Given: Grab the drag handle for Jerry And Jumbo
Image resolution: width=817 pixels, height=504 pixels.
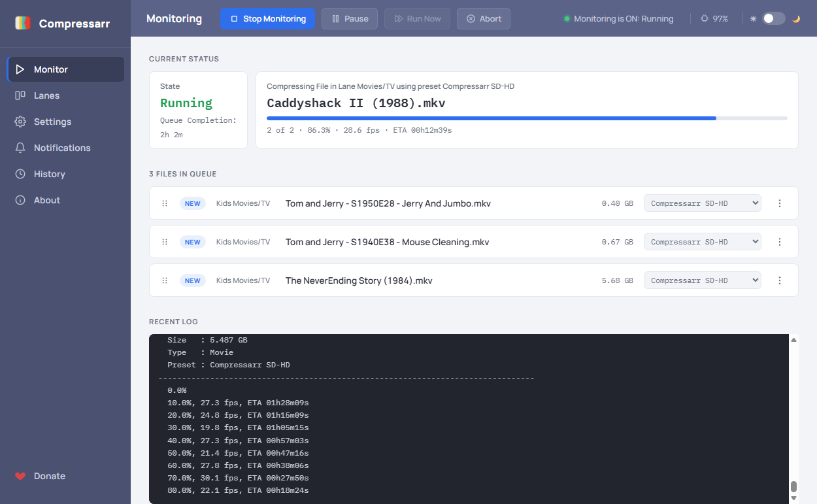Looking at the screenshot, I should (x=165, y=203).
